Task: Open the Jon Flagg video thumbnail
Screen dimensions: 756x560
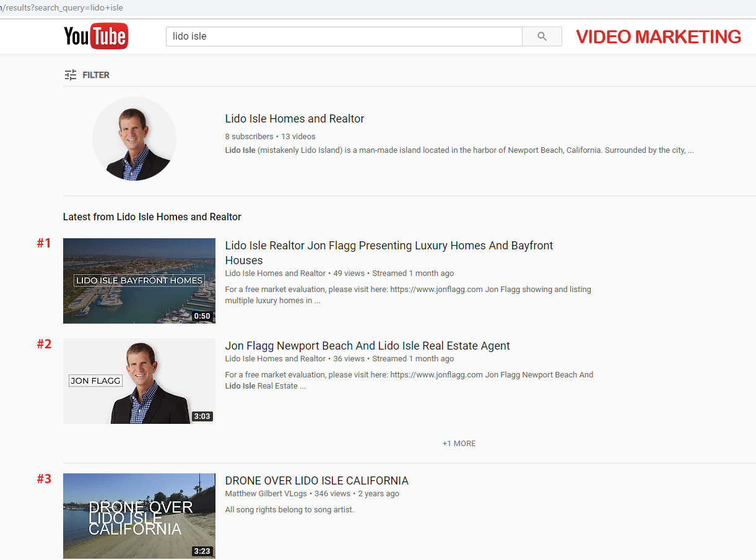Action: (139, 381)
